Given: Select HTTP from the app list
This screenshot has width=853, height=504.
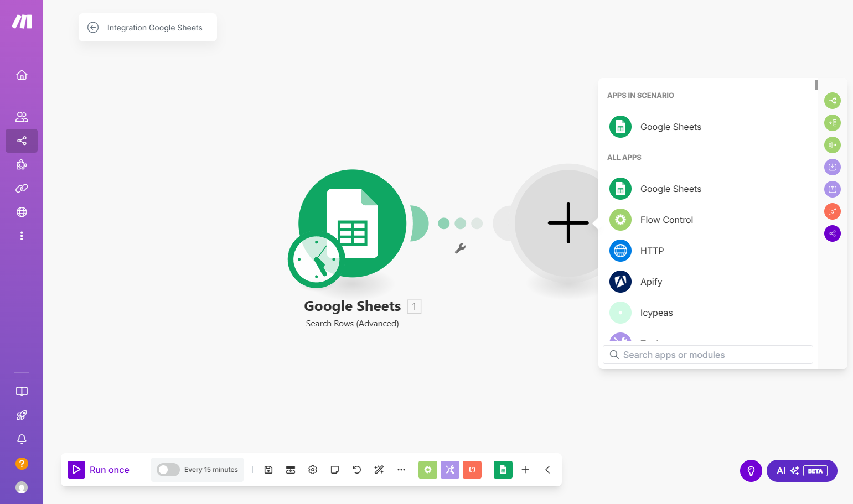Looking at the screenshot, I should click(709, 251).
